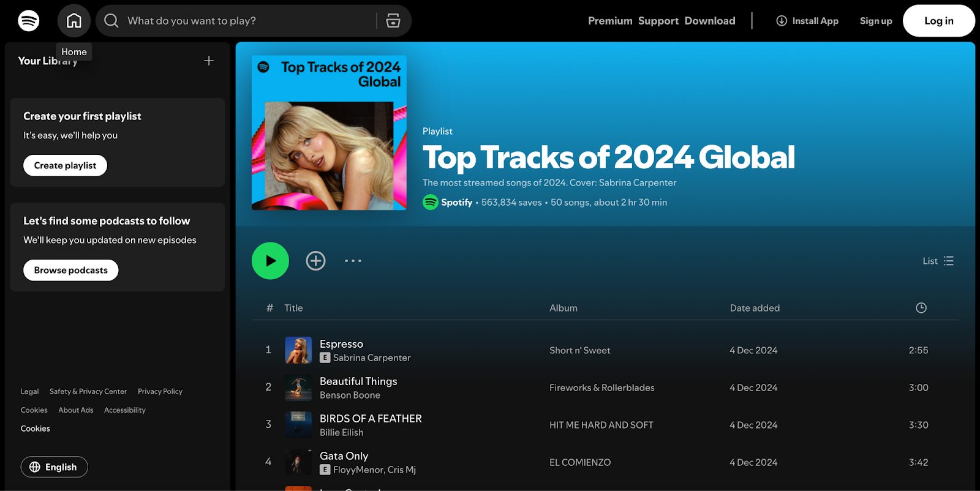Go to Home via house icon
Viewport: 980px width, 491px height.
(x=74, y=21)
